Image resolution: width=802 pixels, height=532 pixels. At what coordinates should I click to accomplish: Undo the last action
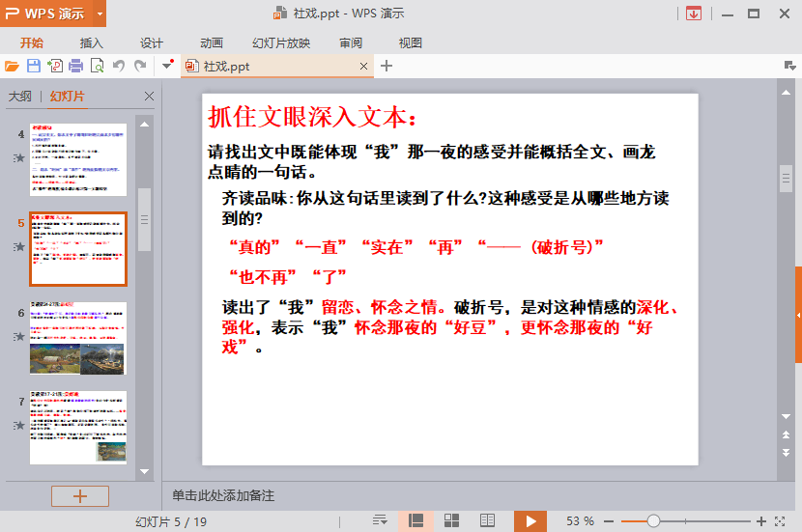pos(119,66)
